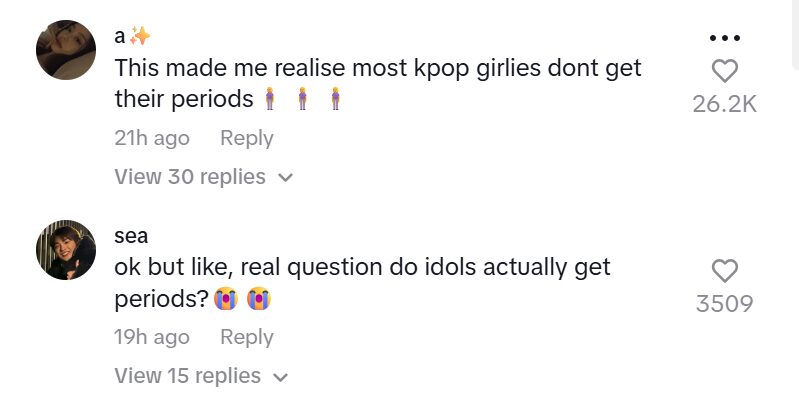Image resolution: width=799 pixels, height=409 pixels.
Task: Open sea's profile picture
Action: 66,250
